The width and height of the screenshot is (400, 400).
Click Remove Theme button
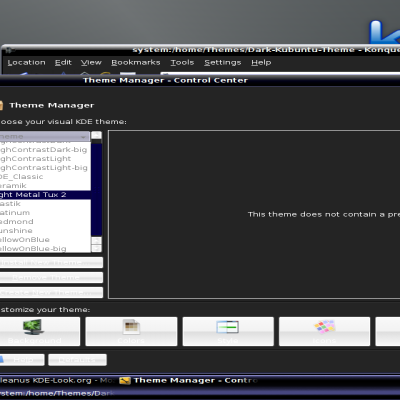[x=51, y=278]
